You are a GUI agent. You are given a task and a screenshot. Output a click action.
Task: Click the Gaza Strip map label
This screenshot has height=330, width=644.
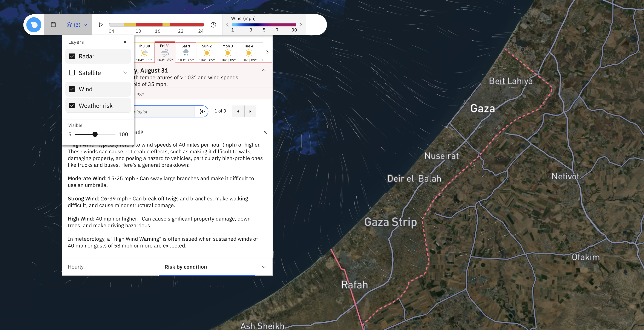391,222
